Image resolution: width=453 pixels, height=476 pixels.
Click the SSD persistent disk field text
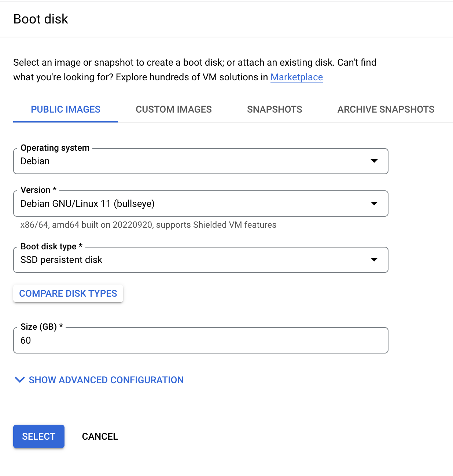[x=61, y=260]
